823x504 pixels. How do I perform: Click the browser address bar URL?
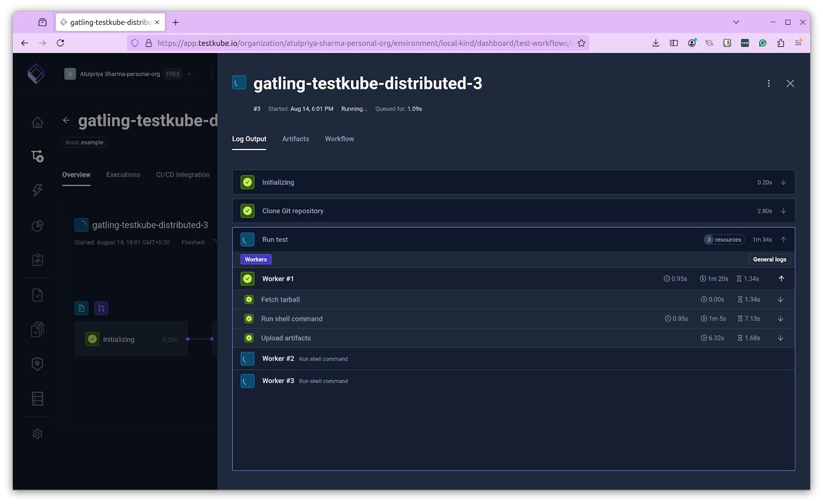click(365, 43)
